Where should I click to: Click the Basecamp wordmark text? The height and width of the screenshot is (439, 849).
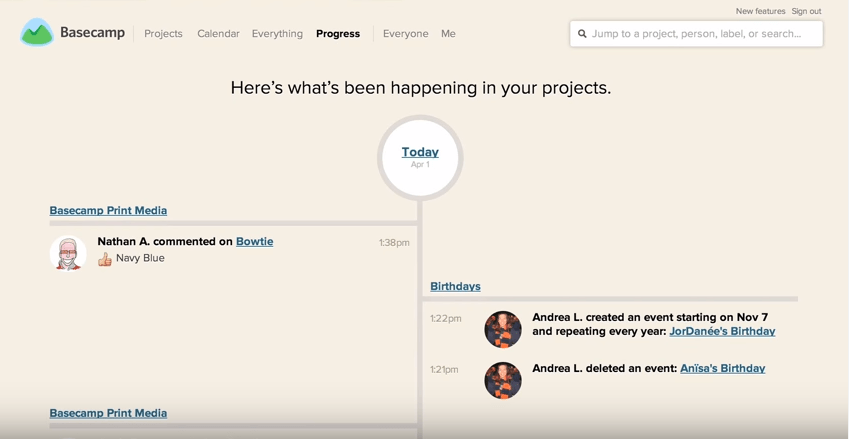(92, 33)
